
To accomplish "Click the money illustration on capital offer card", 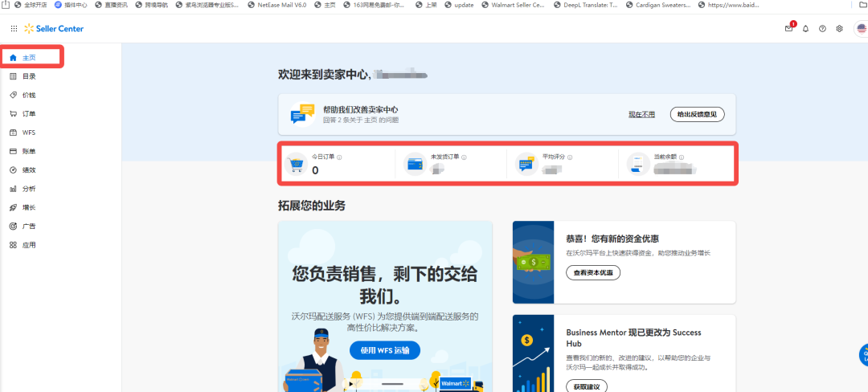I will point(533,262).
